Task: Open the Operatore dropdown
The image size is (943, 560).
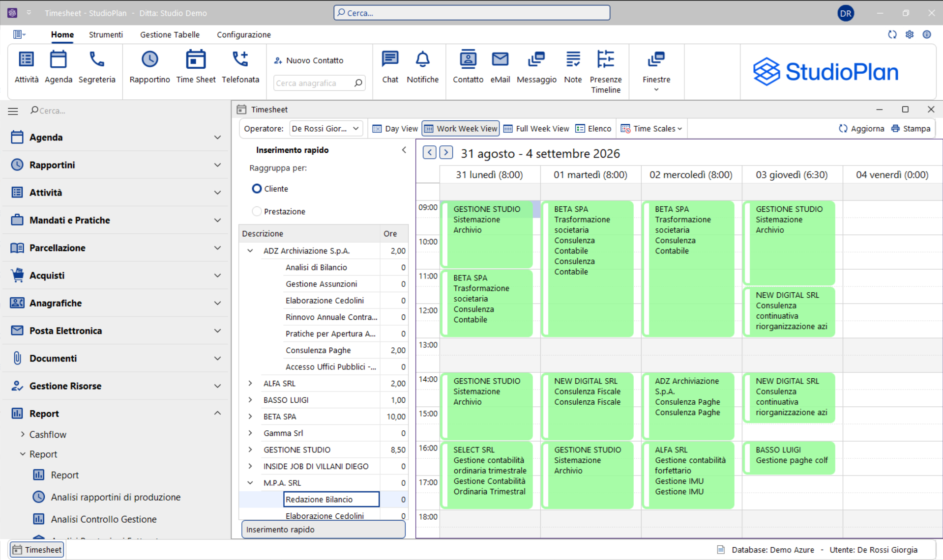Action: tap(326, 129)
